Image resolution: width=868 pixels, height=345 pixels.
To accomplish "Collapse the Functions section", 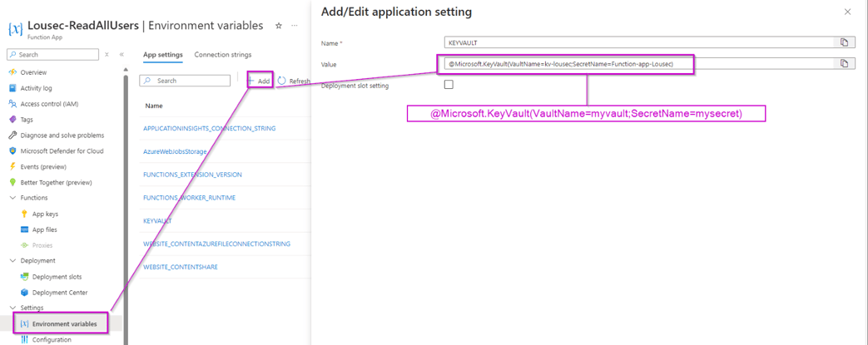I will (12, 197).
